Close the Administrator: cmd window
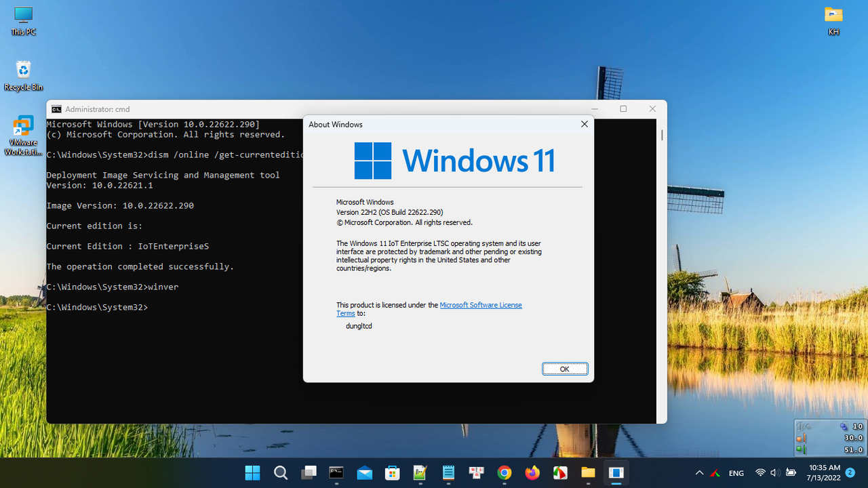 (652, 109)
